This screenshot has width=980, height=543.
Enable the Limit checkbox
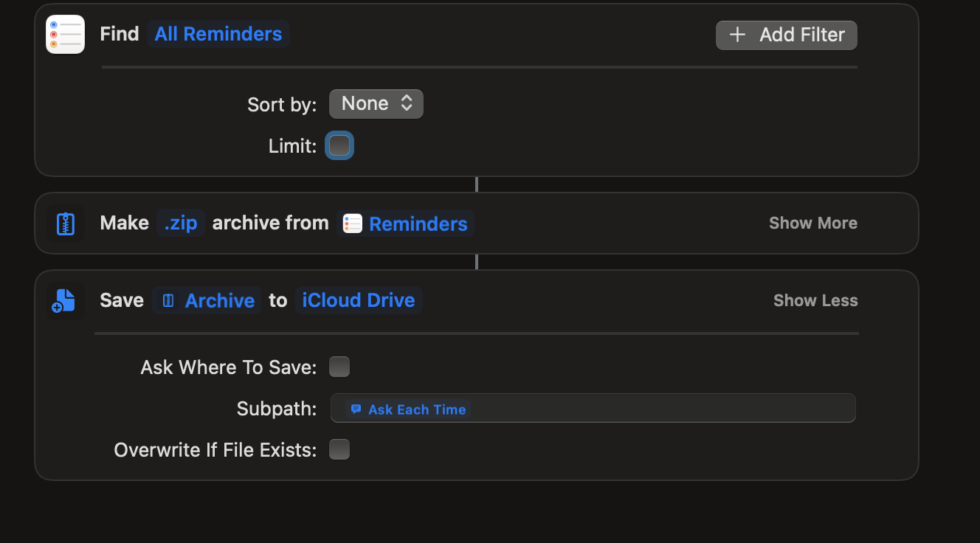click(x=339, y=145)
